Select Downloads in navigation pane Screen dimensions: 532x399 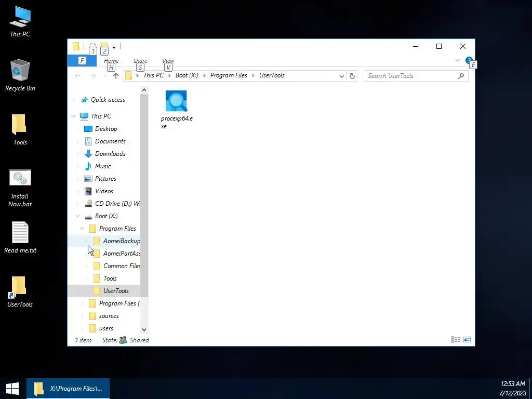110,154
